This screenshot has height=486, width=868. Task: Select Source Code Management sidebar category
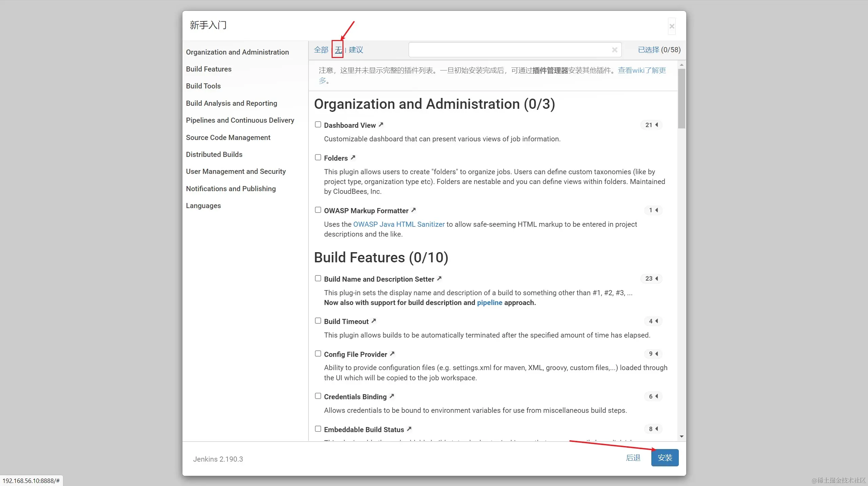[x=228, y=138]
